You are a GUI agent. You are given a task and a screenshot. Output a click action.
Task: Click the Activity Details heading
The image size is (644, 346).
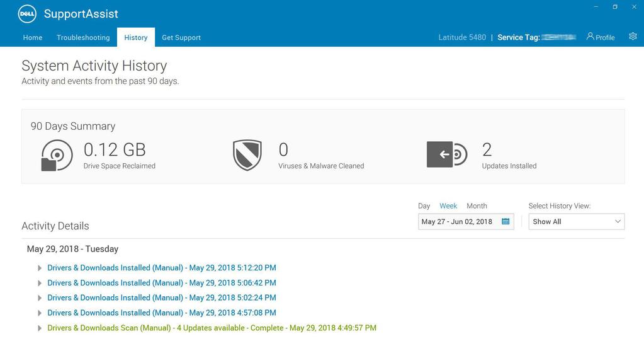click(x=55, y=226)
